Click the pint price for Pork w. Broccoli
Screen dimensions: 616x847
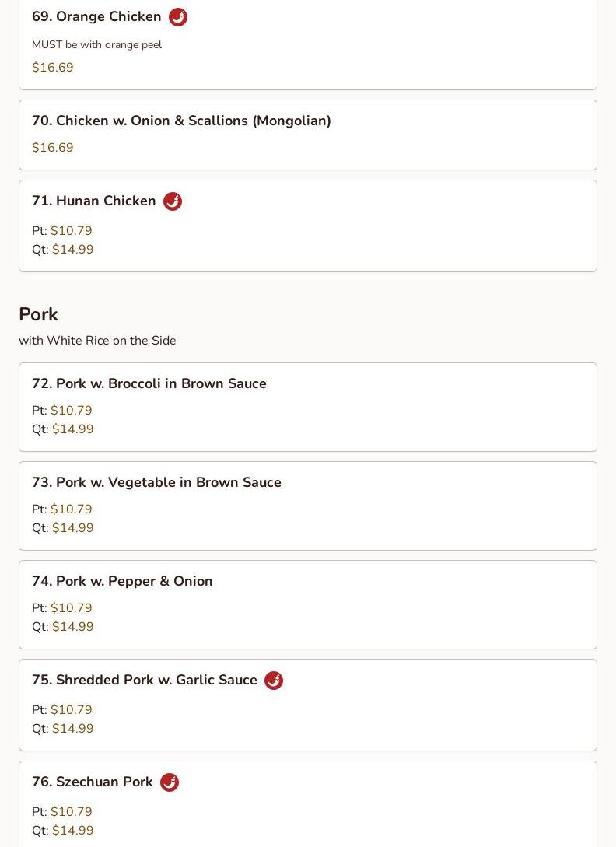(71, 411)
